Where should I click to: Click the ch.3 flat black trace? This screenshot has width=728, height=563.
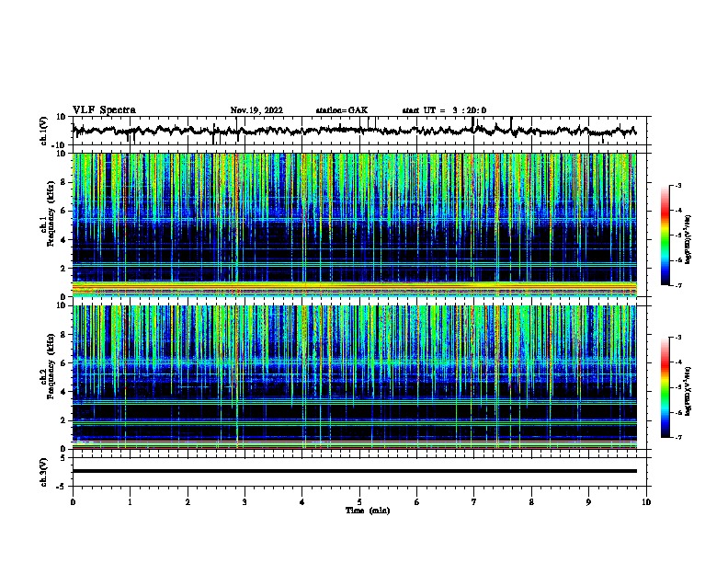click(354, 471)
